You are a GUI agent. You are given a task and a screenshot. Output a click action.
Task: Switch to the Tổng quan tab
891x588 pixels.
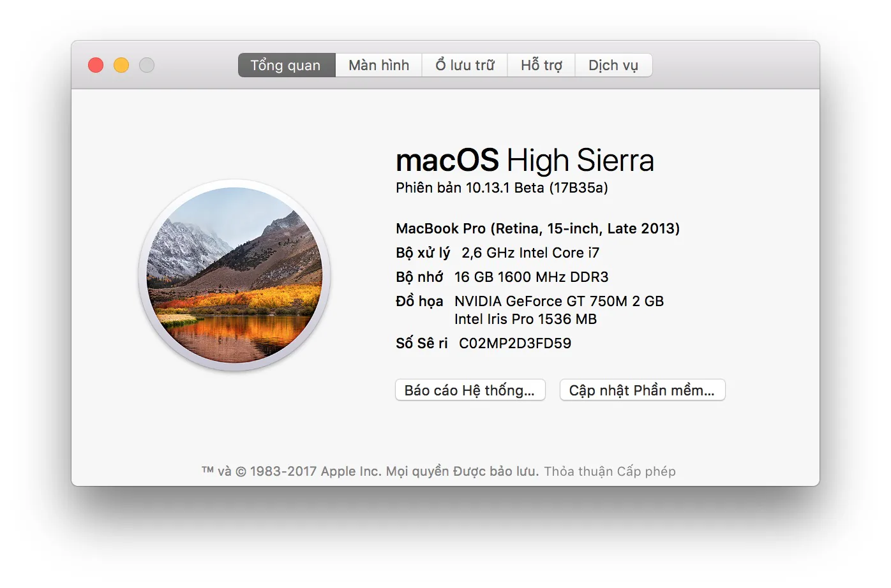[x=286, y=65]
